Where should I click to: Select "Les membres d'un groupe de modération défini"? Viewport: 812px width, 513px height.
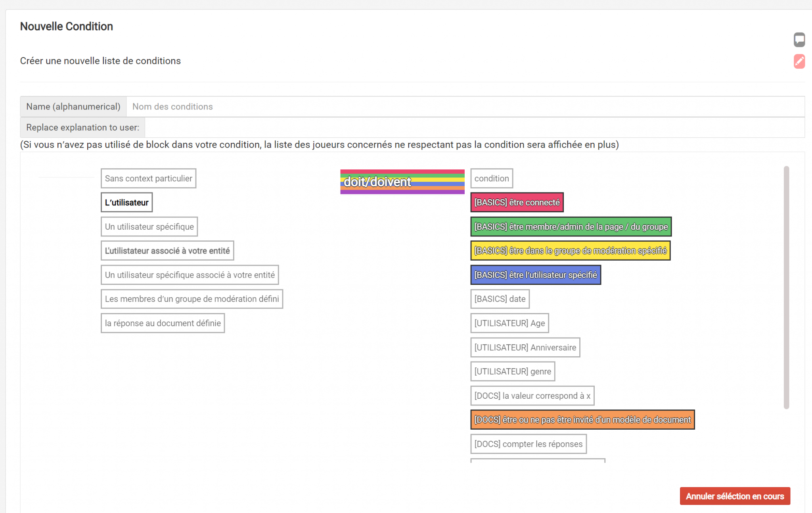tap(192, 299)
